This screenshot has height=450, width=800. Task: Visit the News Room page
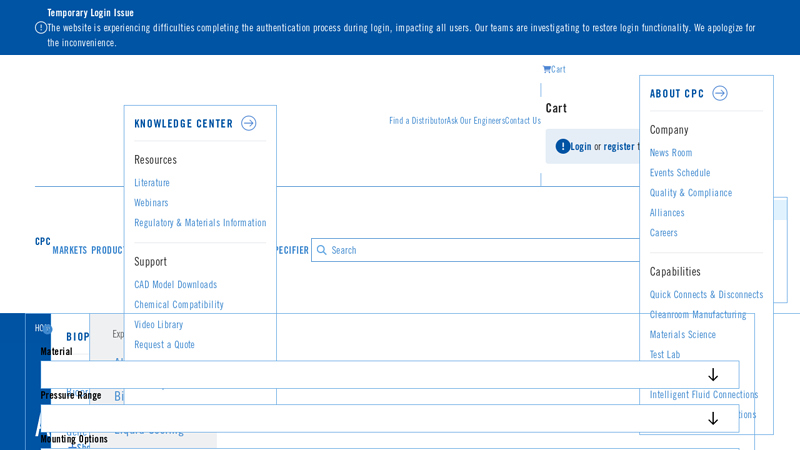tap(671, 153)
